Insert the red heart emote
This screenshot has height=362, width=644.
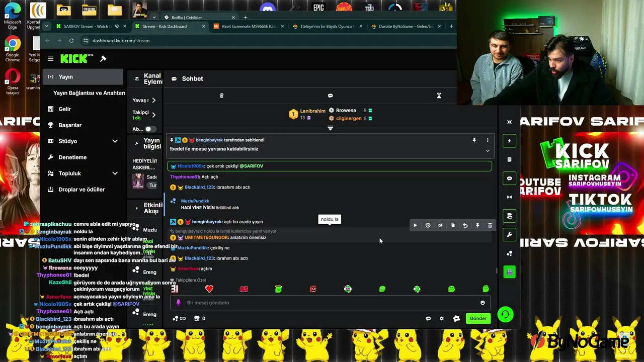coord(209,289)
